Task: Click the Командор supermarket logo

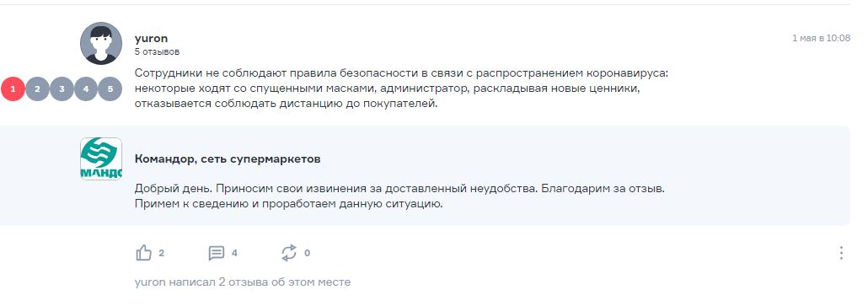Action: pos(101,158)
